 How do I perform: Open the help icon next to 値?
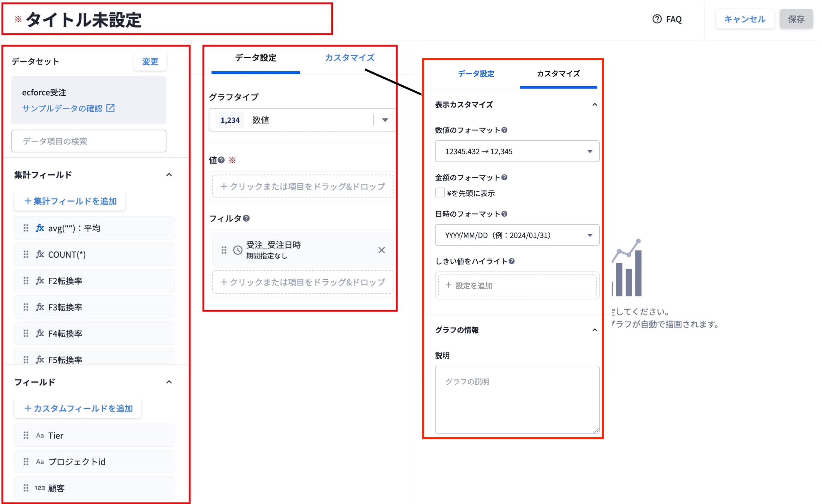click(221, 160)
